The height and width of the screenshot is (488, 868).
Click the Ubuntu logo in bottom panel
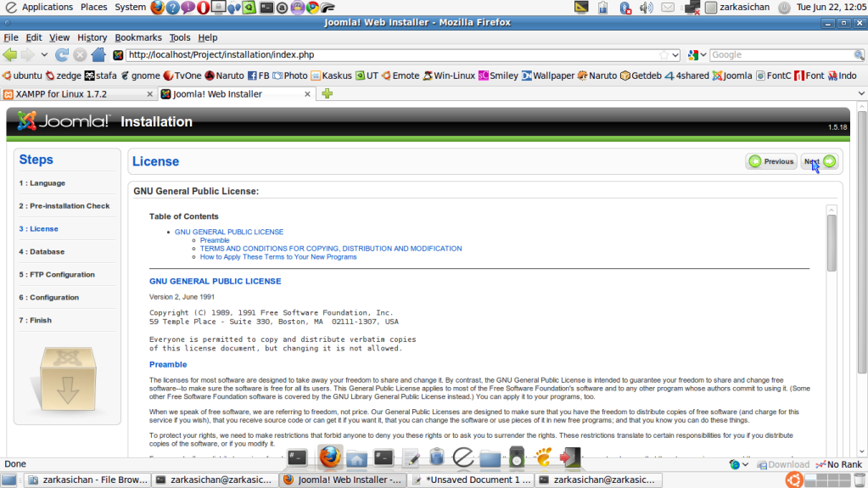[x=794, y=480]
